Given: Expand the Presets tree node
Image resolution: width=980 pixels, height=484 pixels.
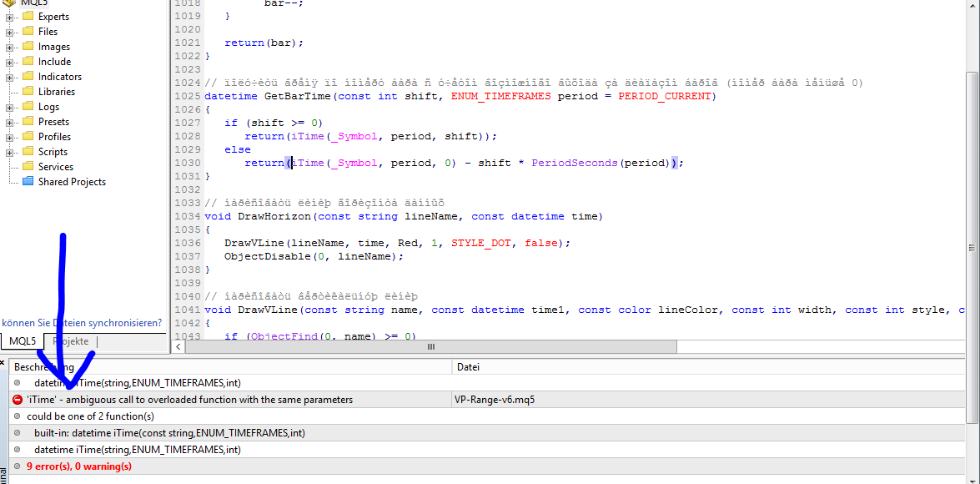Looking at the screenshot, I should tap(9, 122).
